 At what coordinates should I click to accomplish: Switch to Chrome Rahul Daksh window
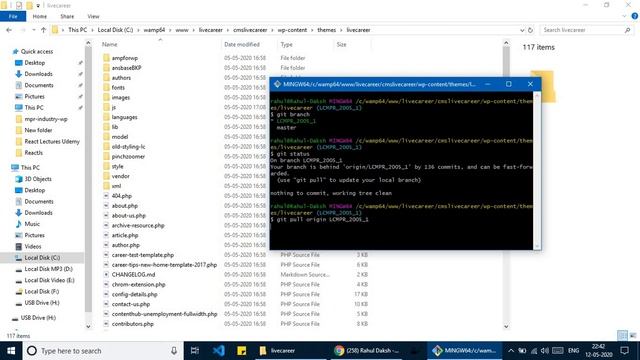[366, 351]
